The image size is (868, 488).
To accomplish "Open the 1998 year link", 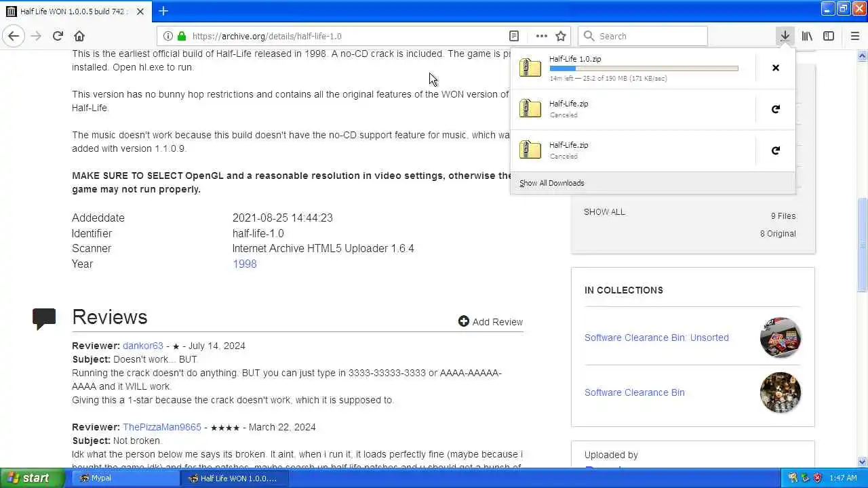I will (x=244, y=264).
